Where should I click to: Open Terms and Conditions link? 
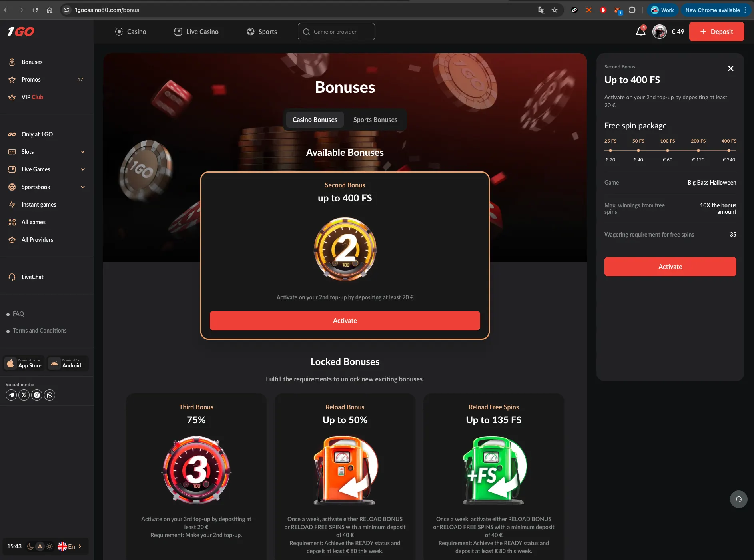pyautogui.click(x=40, y=331)
